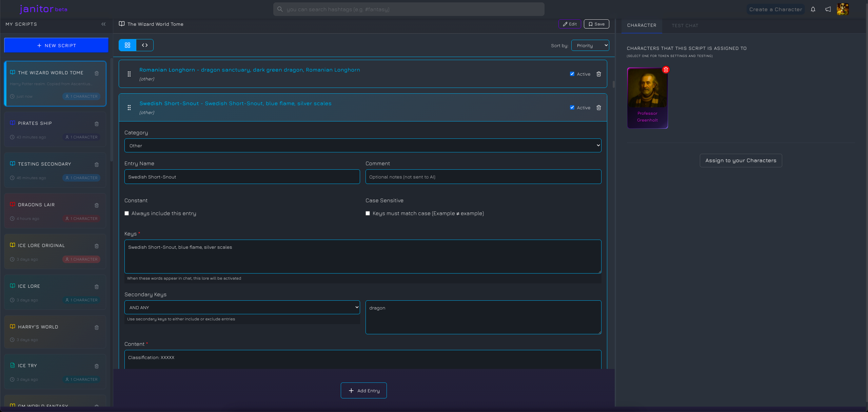868x412 pixels.
Task: Switch to grid view layout
Action: (127, 45)
